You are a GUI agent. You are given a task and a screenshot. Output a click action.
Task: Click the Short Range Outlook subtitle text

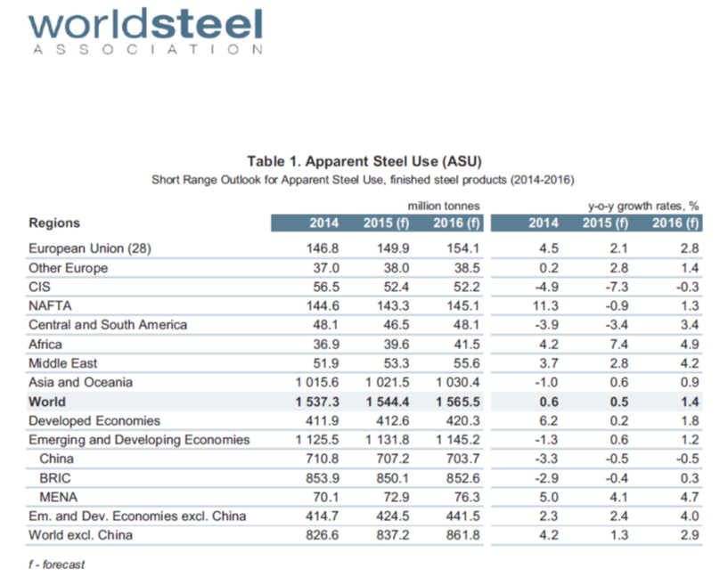pyautogui.click(x=364, y=179)
